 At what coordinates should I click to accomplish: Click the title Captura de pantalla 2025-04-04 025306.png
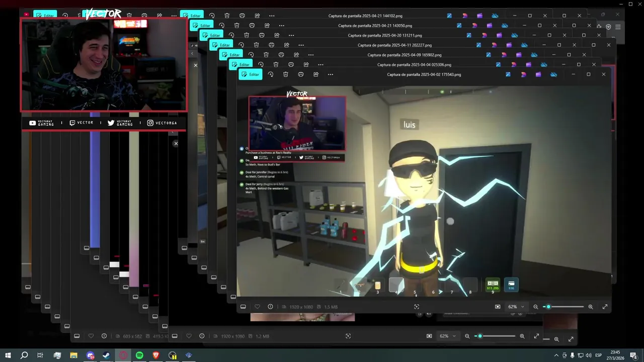tap(414, 64)
